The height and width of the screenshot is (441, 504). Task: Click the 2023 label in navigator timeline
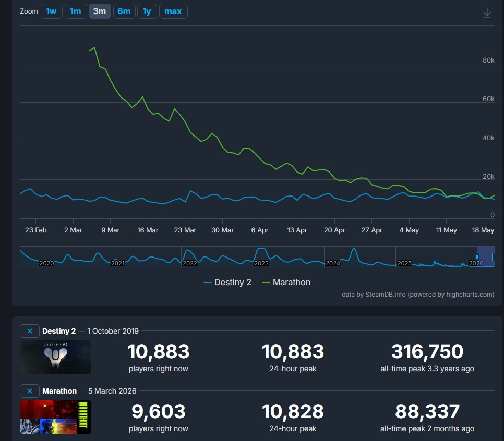[x=261, y=263]
